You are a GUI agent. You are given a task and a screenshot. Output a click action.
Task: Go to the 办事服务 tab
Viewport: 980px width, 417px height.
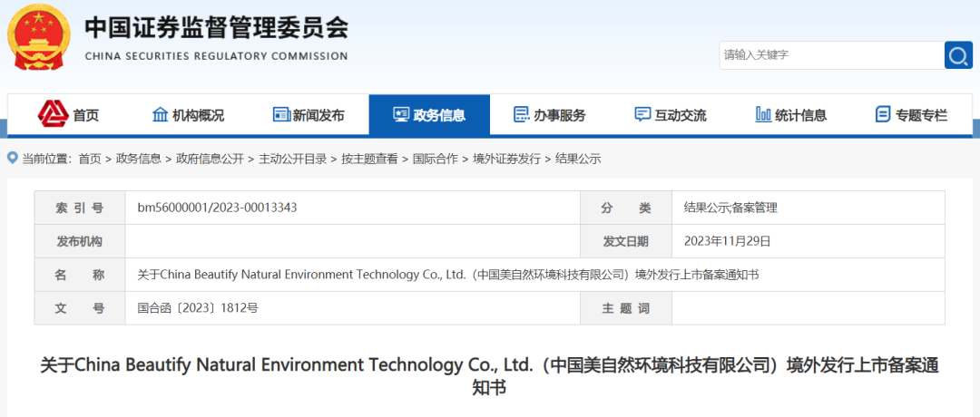click(x=550, y=115)
